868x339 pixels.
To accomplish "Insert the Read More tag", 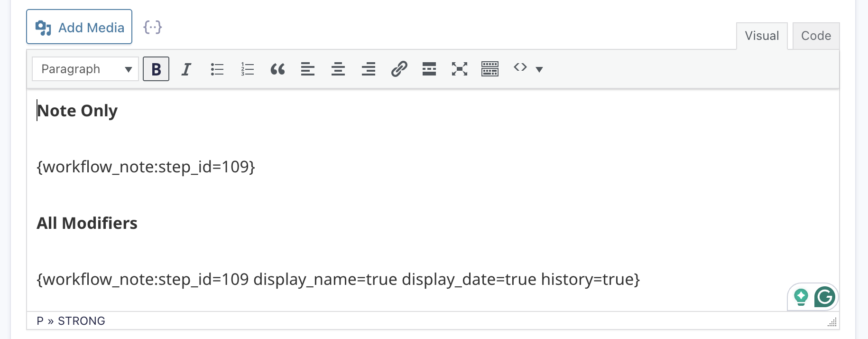I will [429, 69].
